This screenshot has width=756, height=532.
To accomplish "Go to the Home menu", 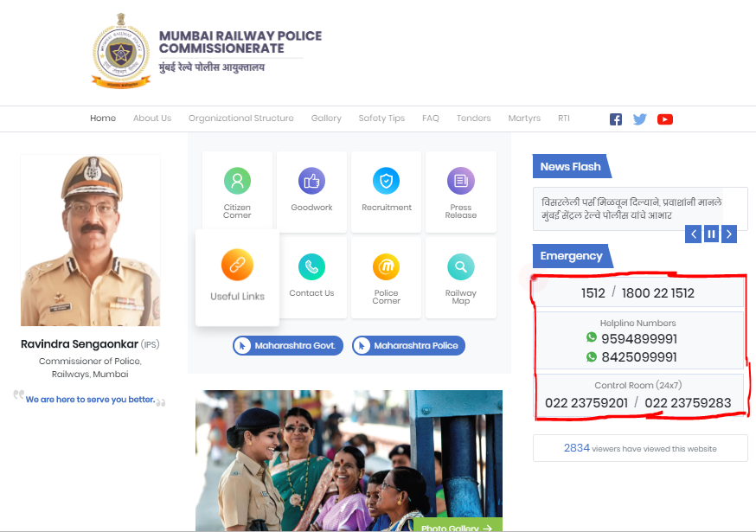I will point(103,119).
